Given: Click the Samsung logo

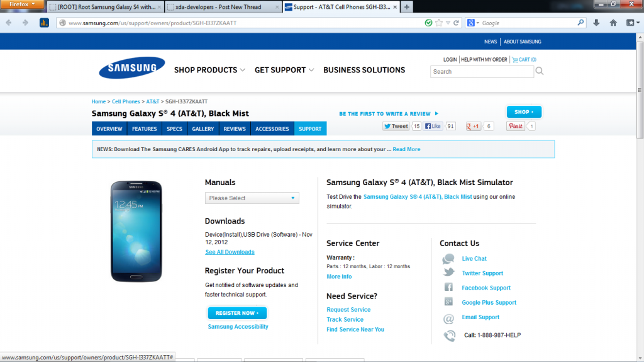Looking at the screenshot, I should click(132, 67).
